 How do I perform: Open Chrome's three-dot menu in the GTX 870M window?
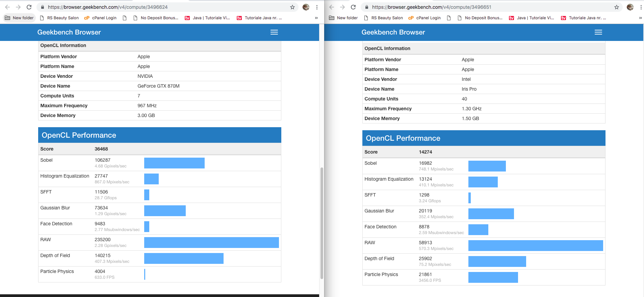pyautogui.click(x=317, y=7)
